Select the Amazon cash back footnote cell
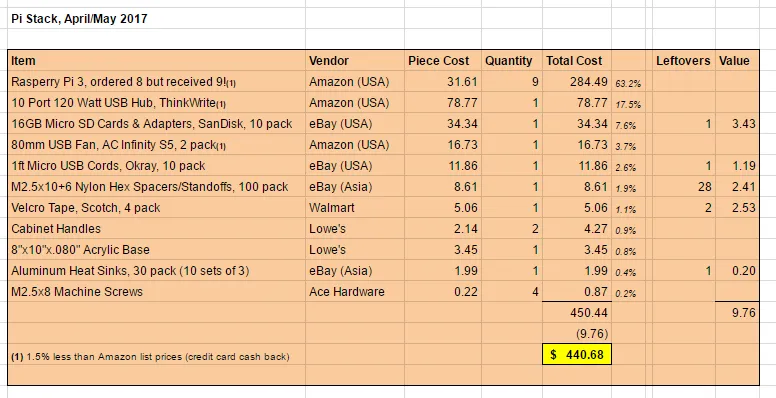Screen dimensions: 776x398 [156, 356]
